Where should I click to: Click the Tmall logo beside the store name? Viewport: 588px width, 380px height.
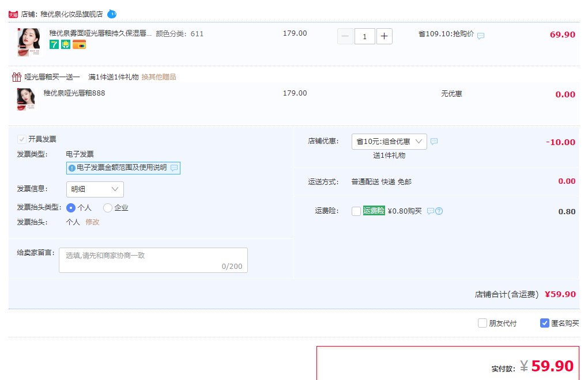tap(13, 14)
